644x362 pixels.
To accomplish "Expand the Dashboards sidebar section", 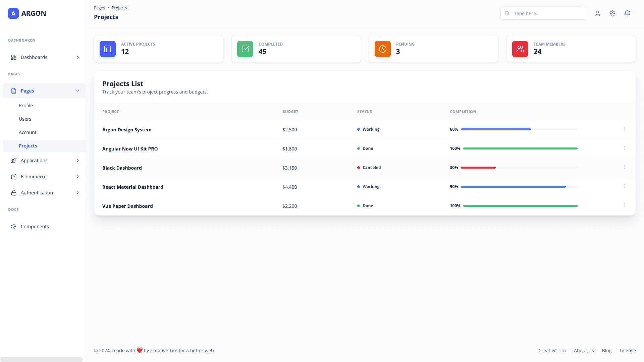I will 44,57.
